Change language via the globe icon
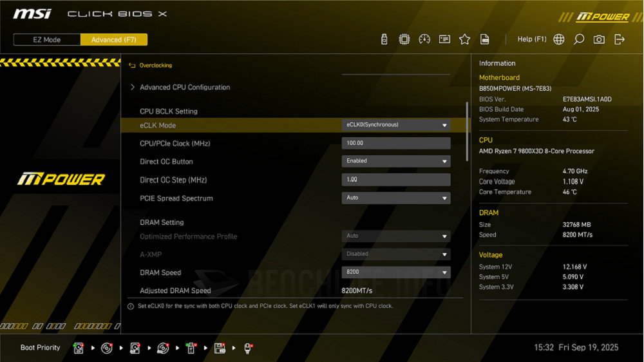Screen dimensions: 644x362 coord(558,39)
